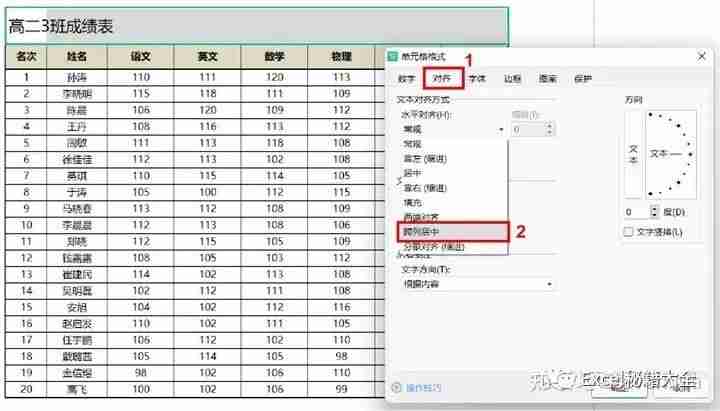Select rank 18 英文 score 114
This screenshot has width=720, height=411.
click(208, 356)
